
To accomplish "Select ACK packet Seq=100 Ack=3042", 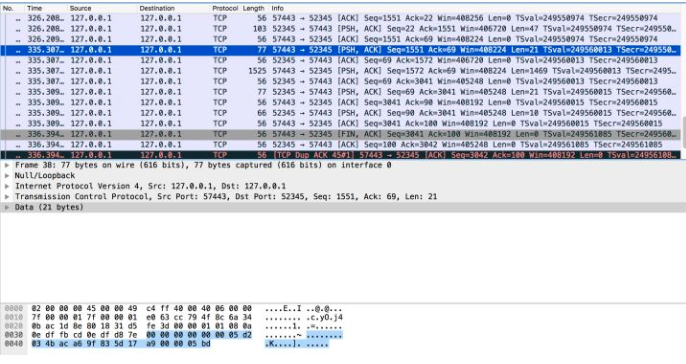I will coord(341,144).
